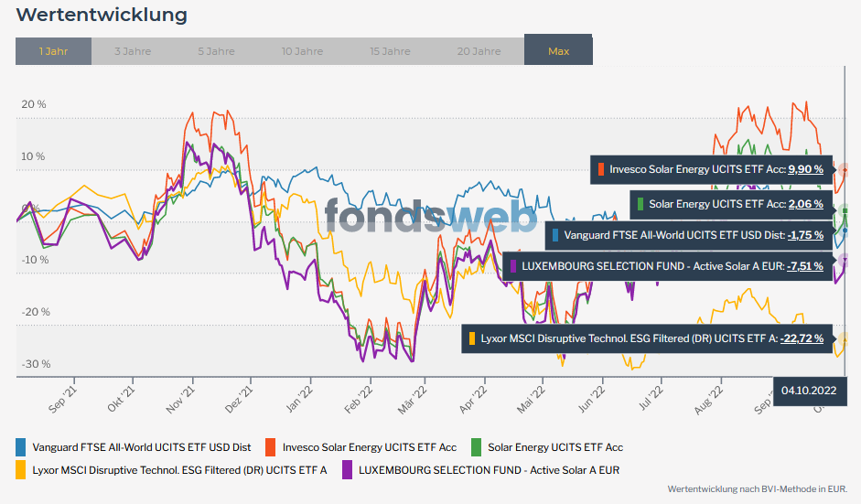Toggle Vanguard FTSE All-World series in legend

(141, 447)
